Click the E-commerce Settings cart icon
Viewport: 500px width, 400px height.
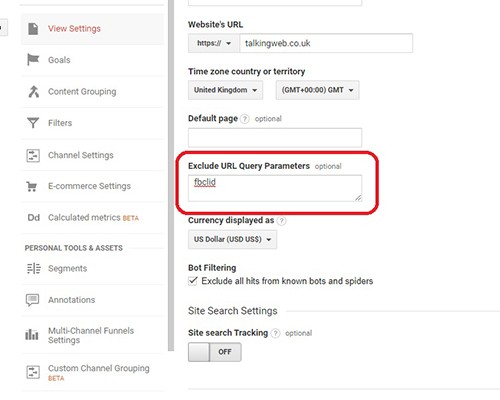(32, 186)
